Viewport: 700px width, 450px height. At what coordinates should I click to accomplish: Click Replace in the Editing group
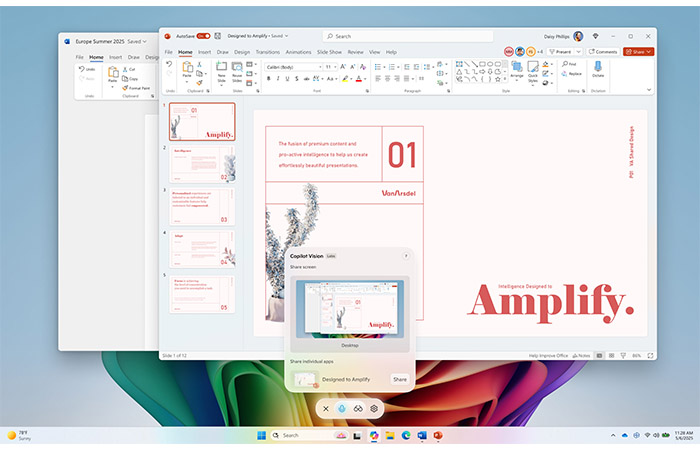572,74
